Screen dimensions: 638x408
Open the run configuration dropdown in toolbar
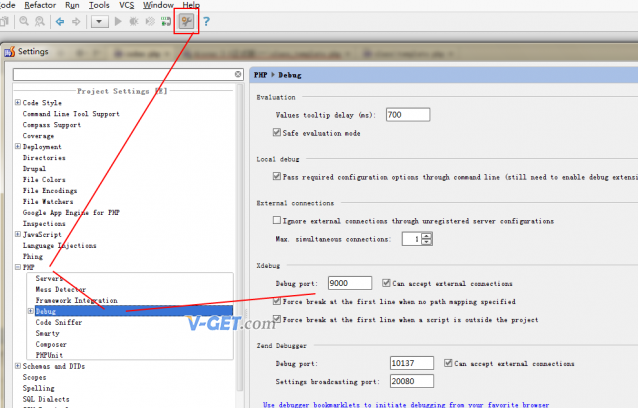[99, 22]
